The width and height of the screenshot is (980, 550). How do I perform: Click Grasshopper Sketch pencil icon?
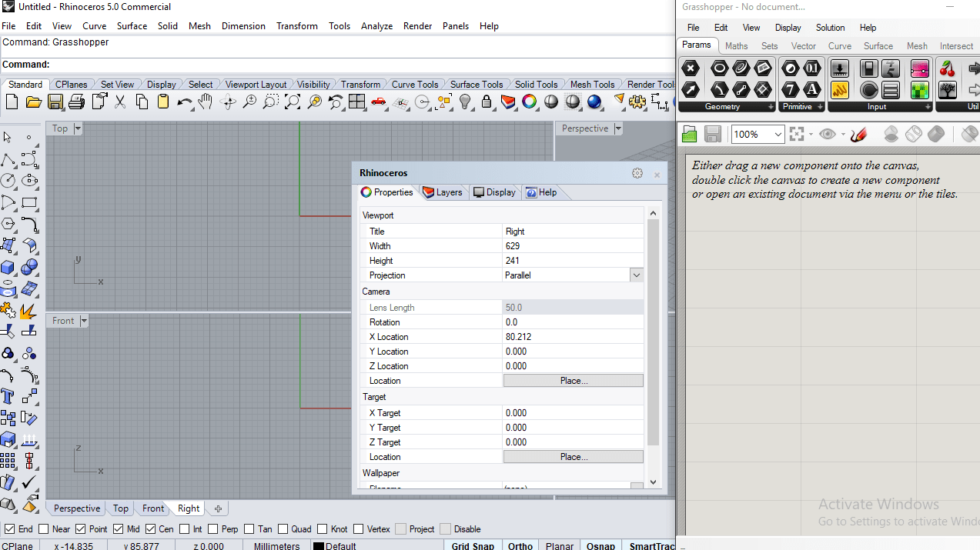point(859,135)
